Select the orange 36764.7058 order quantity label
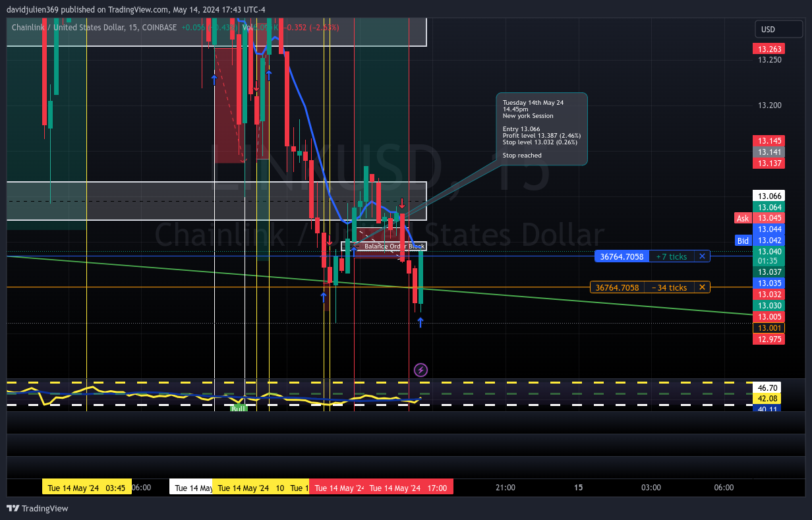 pyautogui.click(x=617, y=287)
